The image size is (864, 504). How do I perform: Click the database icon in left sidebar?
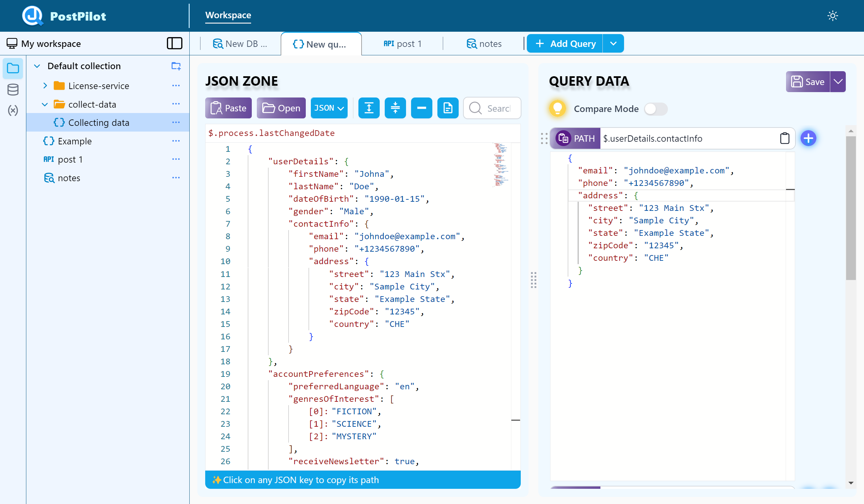click(13, 90)
